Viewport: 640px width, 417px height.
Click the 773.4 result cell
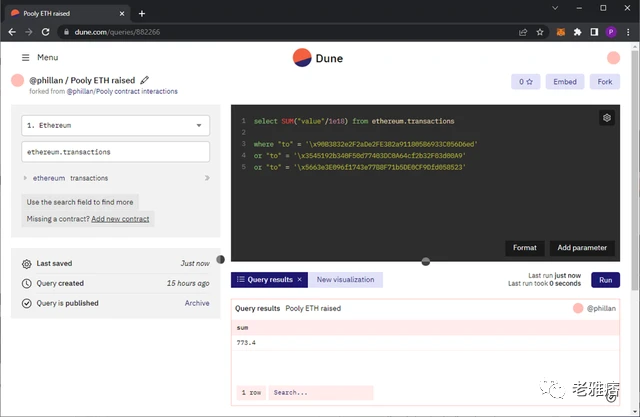[246, 343]
